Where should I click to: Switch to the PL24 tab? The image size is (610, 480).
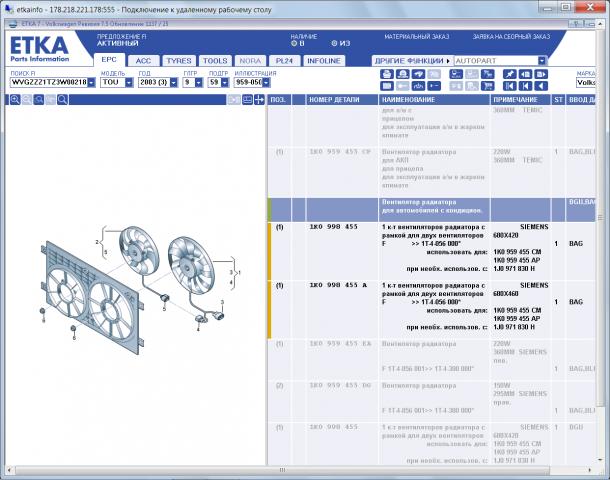click(x=284, y=61)
